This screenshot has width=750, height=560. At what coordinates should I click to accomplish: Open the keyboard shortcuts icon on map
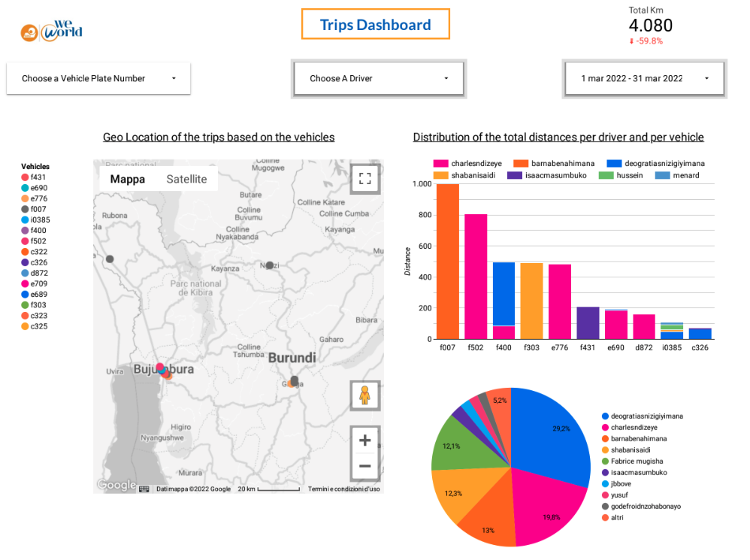click(142, 489)
